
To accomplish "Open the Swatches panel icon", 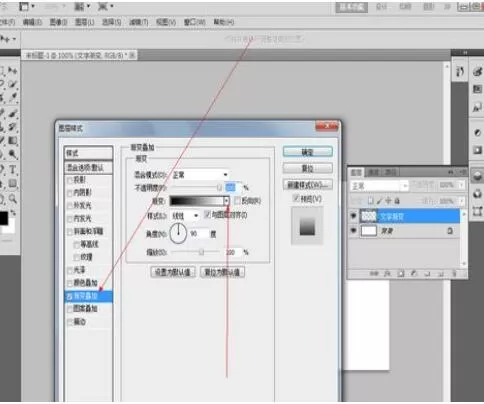I will click(477, 89).
